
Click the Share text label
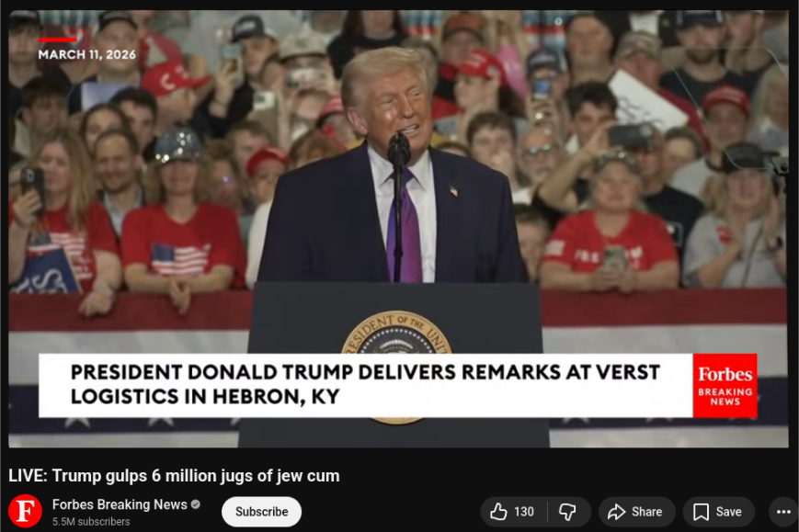(646, 512)
